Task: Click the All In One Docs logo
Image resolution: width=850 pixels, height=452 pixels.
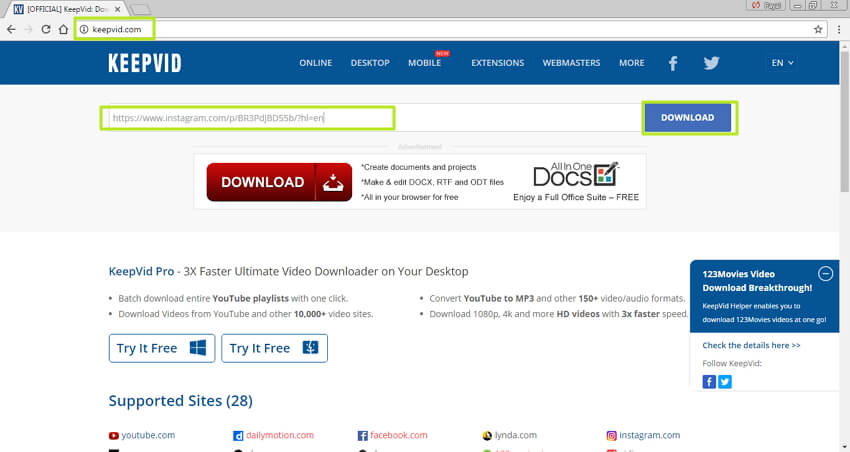Action: (576, 174)
